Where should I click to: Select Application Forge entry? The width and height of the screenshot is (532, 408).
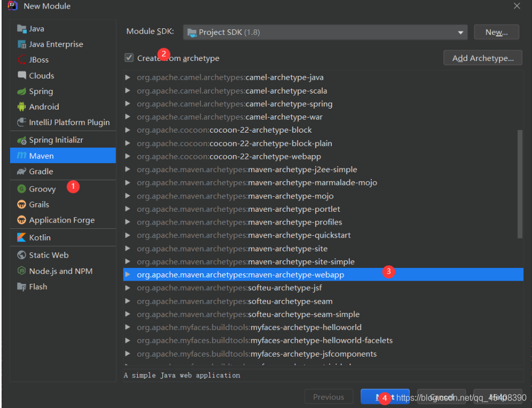click(x=63, y=220)
